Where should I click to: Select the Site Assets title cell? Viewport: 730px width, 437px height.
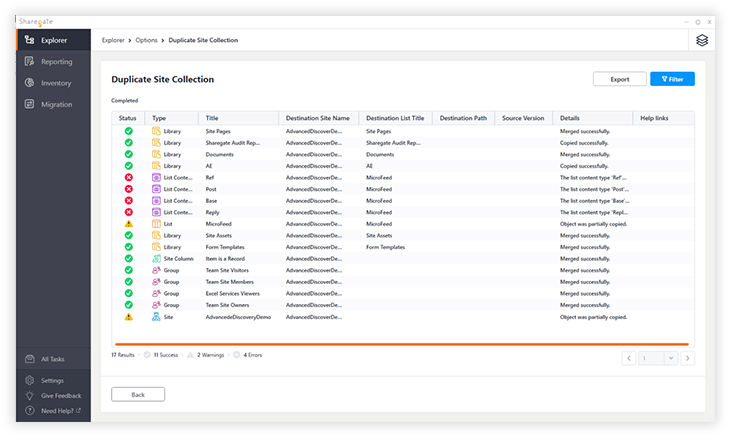tap(218, 235)
